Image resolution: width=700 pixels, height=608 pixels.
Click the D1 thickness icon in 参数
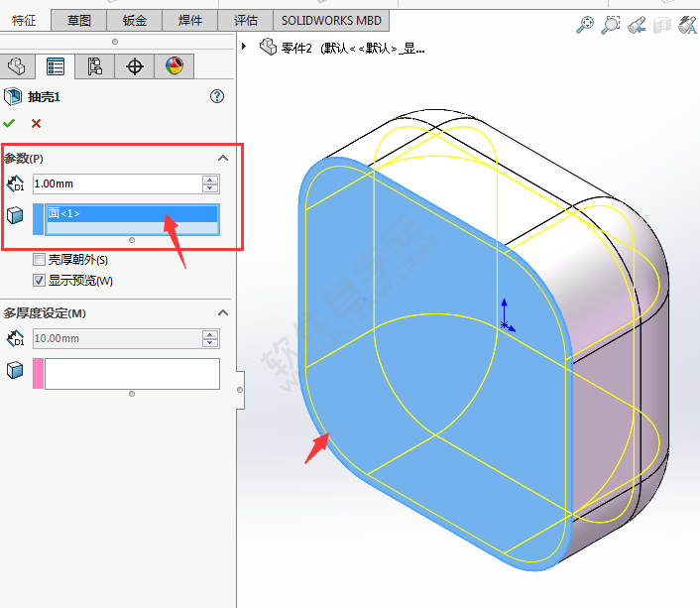(x=15, y=183)
